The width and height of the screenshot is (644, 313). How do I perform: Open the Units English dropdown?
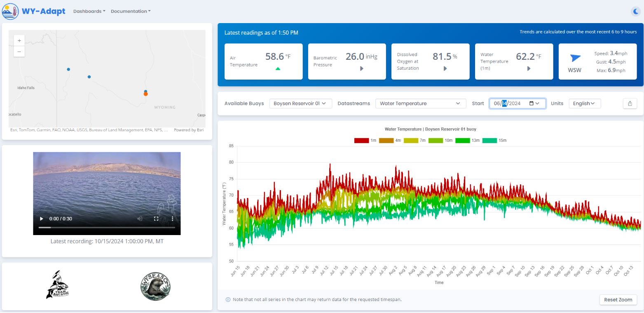click(585, 104)
